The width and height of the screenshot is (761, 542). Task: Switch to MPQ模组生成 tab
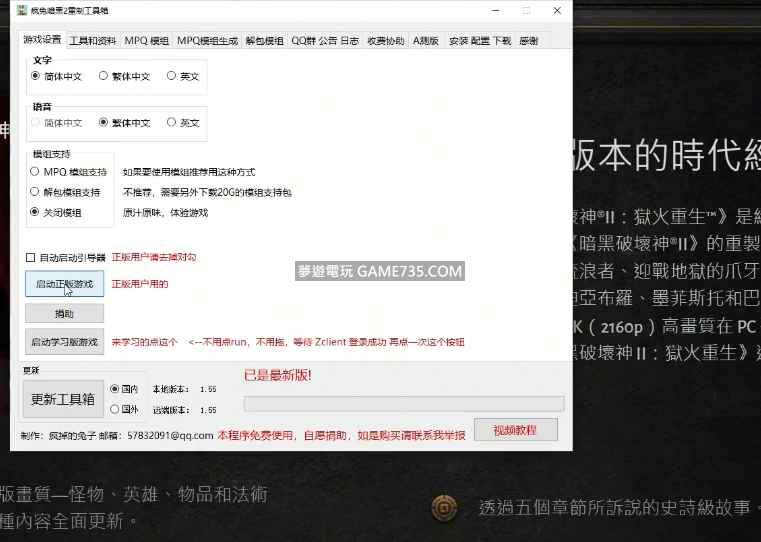(207, 41)
